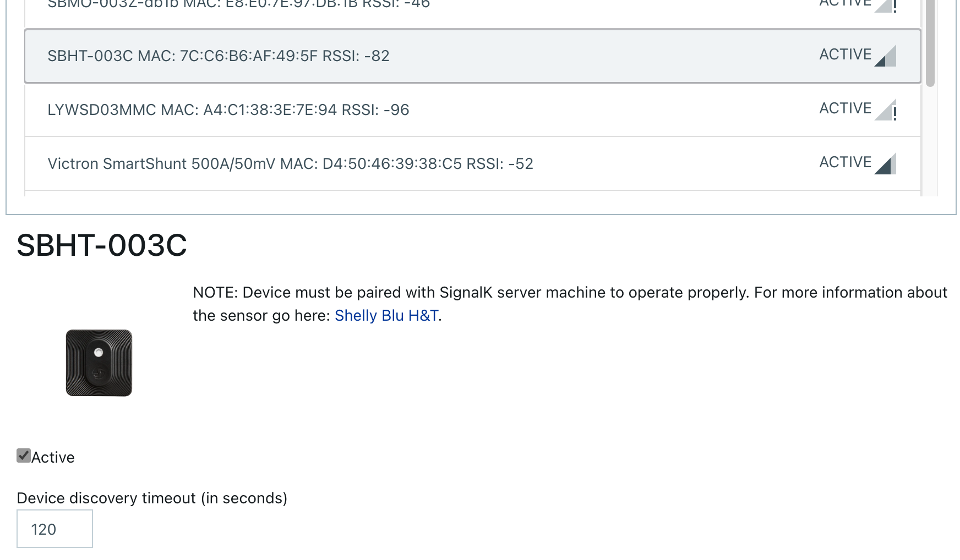Click the Shelly Blu sensor device image
960x560 pixels.
pyautogui.click(x=99, y=363)
